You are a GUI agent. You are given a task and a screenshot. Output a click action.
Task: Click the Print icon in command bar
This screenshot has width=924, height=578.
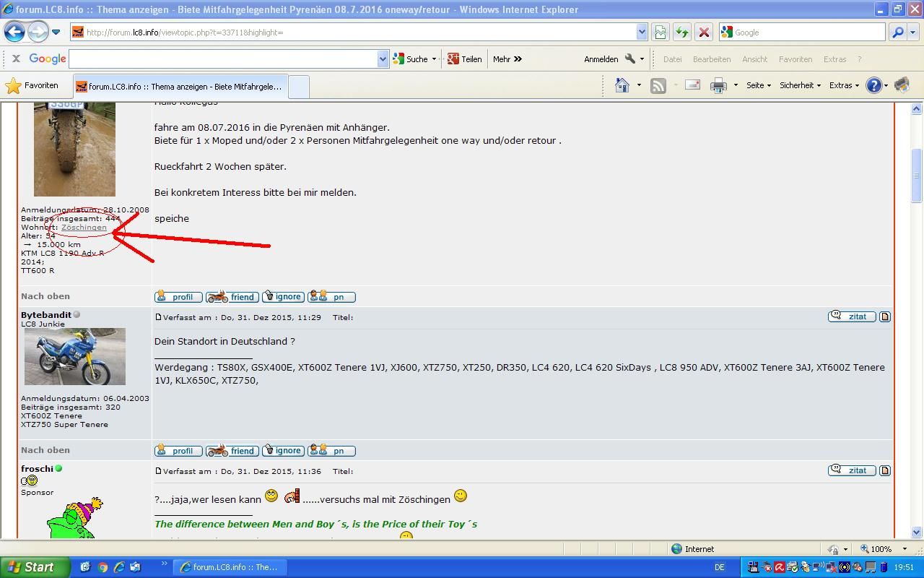point(718,85)
